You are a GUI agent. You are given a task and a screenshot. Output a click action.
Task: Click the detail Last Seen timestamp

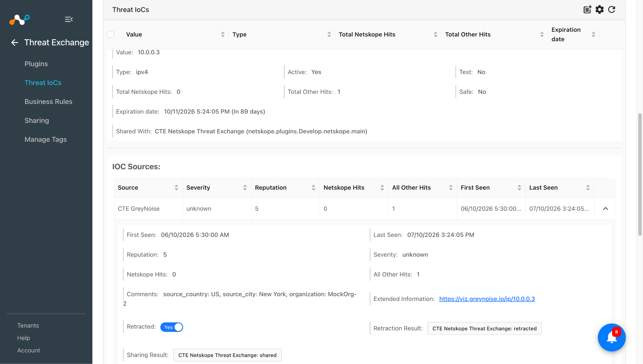click(x=441, y=235)
